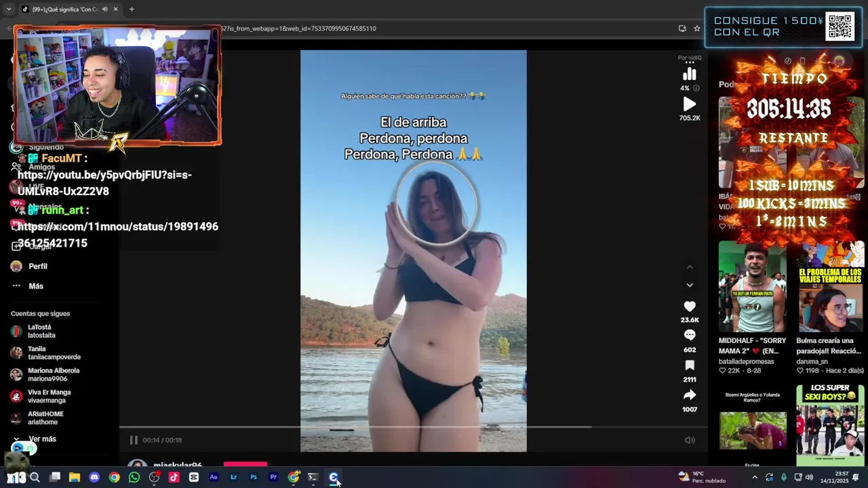Open the notifications center icon
Screen dimensions: 868x488
point(856,477)
